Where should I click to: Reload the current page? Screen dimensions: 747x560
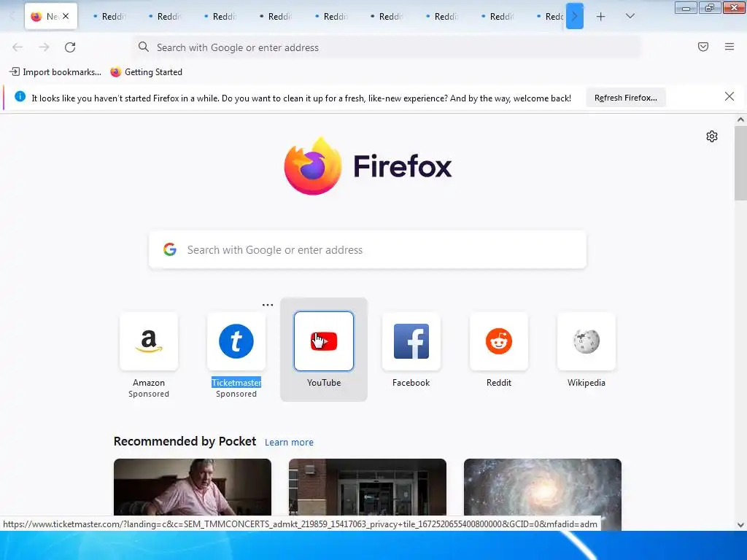(70, 47)
